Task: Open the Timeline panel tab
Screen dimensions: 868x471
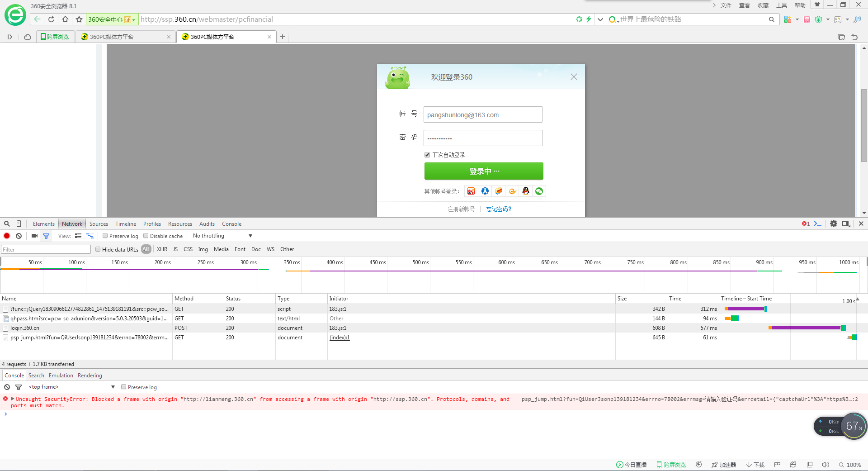Action: point(126,224)
